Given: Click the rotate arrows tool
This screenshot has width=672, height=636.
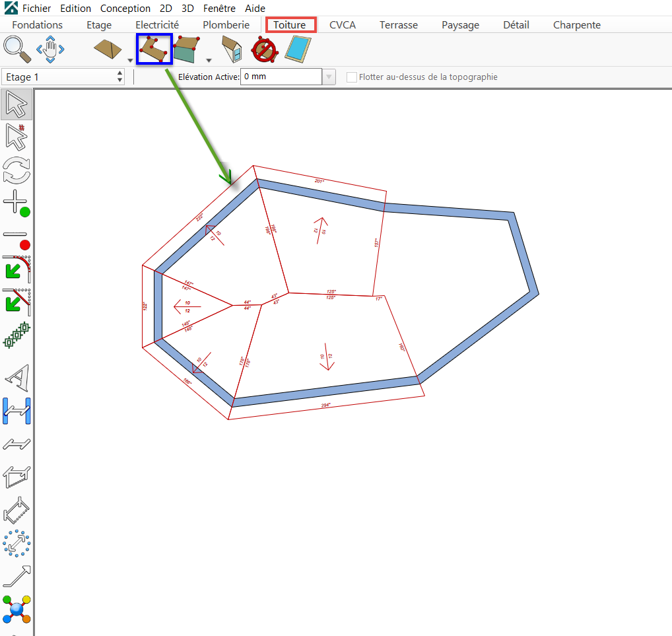Looking at the screenshot, I should coord(17,170).
